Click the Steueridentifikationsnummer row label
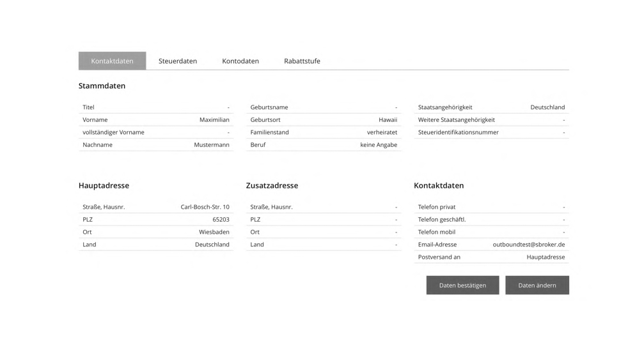This screenshot has height=357, width=644. [x=459, y=132]
